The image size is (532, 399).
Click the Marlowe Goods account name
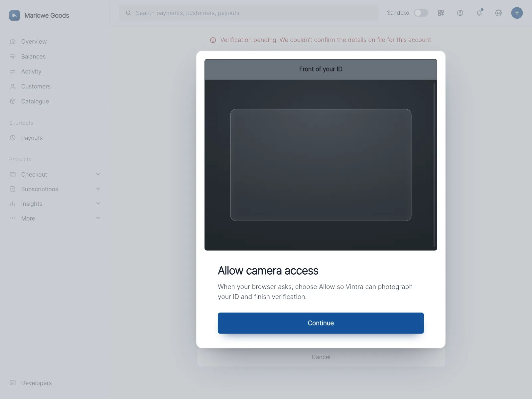pos(47,16)
